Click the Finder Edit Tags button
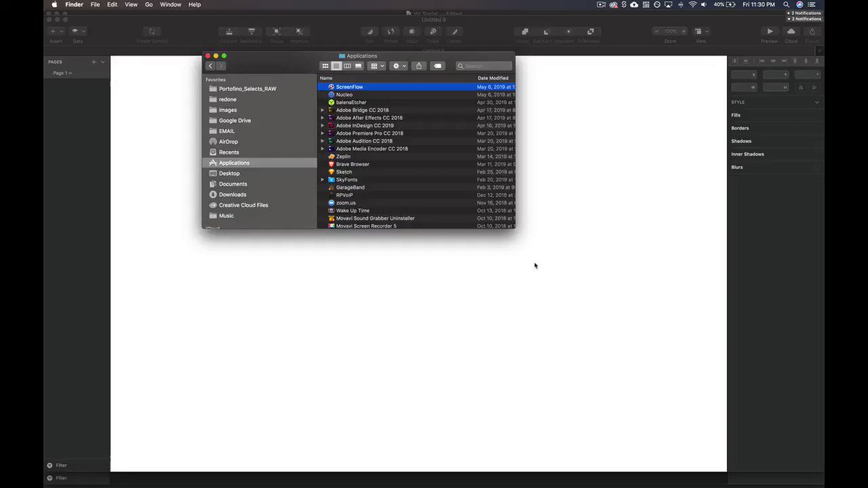The width and height of the screenshot is (868, 488). pyautogui.click(x=438, y=66)
